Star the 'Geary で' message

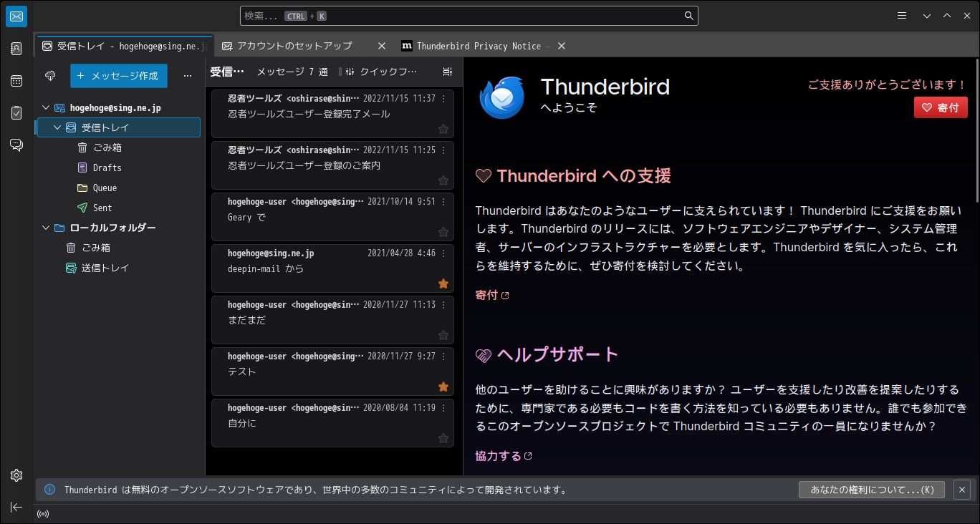tap(443, 232)
